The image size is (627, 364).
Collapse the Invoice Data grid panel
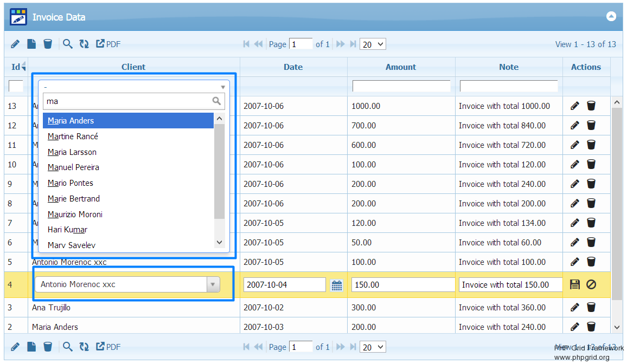(611, 16)
